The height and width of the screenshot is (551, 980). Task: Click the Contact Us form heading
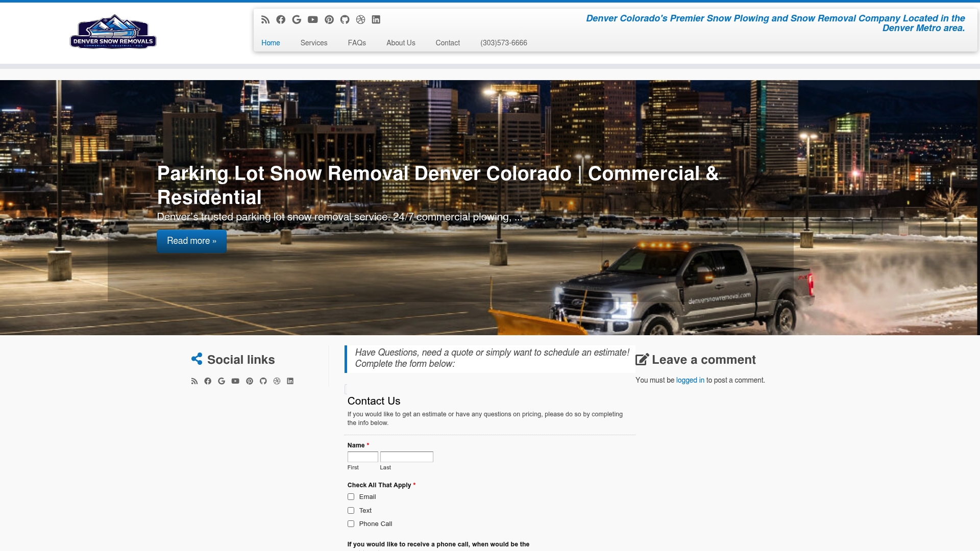coord(374,401)
